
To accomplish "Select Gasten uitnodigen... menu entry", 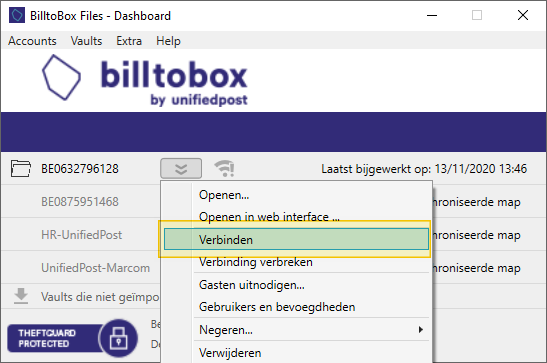I will tap(252, 285).
